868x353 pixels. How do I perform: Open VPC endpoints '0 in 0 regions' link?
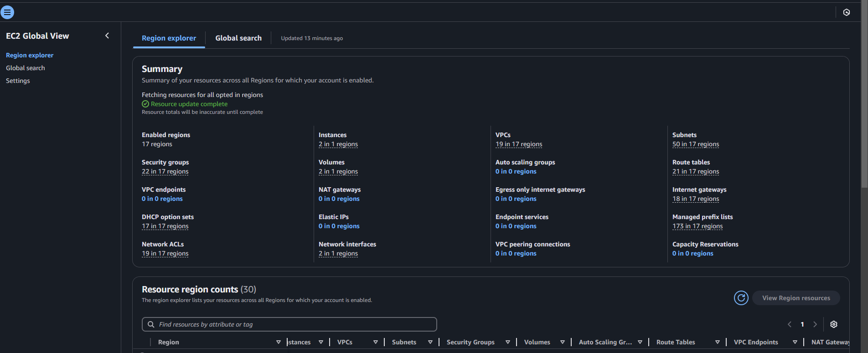(x=162, y=199)
